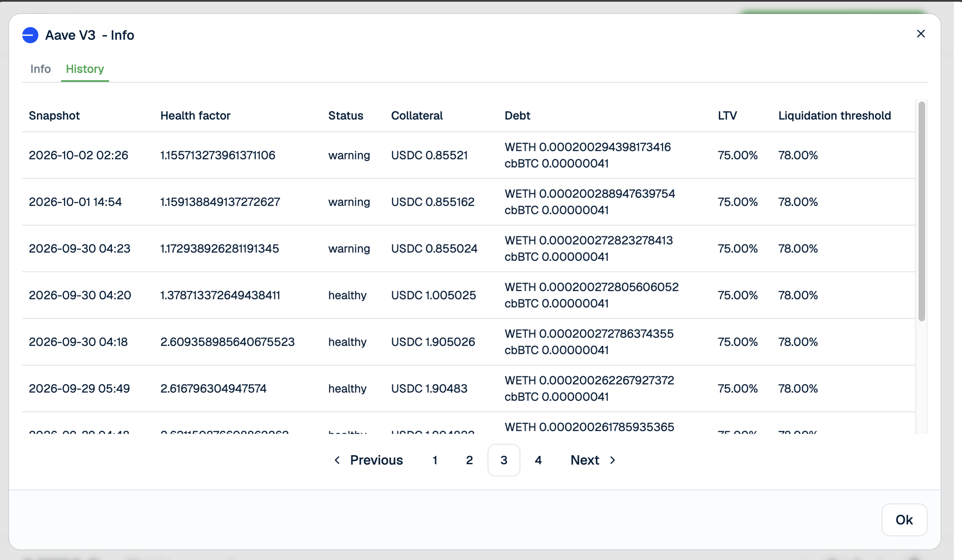Viewport: 962px width, 560px height.
Task: Click debt WETH 0.000200294398173416
Action: pyautogui.click(x=588, y=147)
